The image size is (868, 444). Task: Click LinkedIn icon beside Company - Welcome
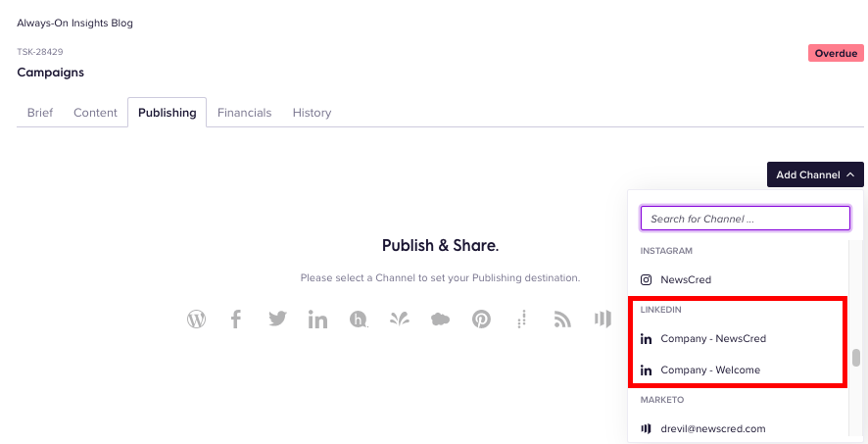click(646, 370)
